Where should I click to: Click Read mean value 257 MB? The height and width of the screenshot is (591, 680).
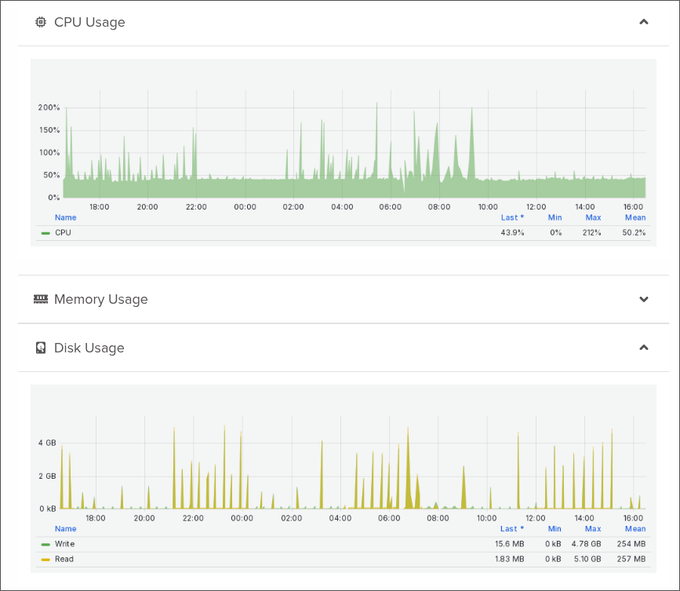(631, 559)
